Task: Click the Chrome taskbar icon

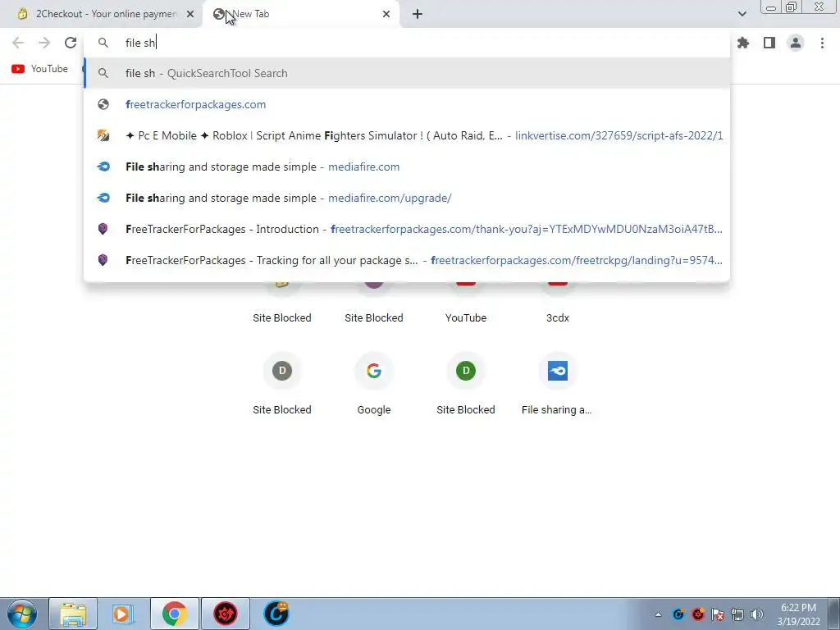Action: (174, 614)
